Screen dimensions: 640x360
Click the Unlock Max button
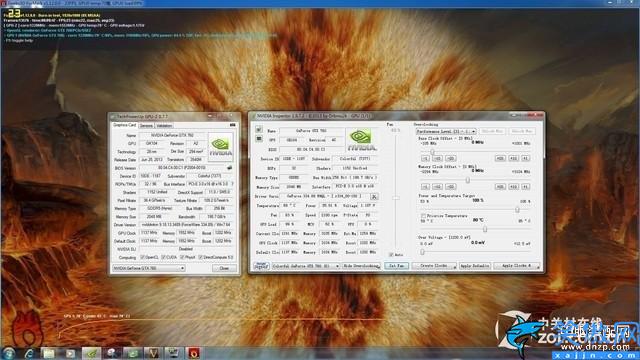tap(521, 131)
